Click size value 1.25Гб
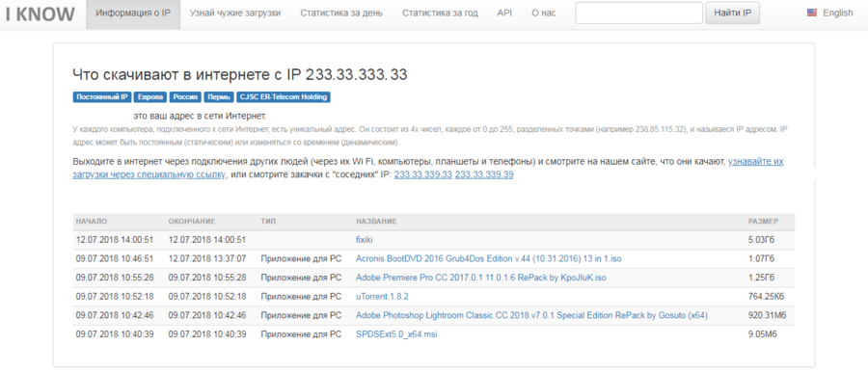The height and width of the screenshot is (373, 868). pos(761,278)
